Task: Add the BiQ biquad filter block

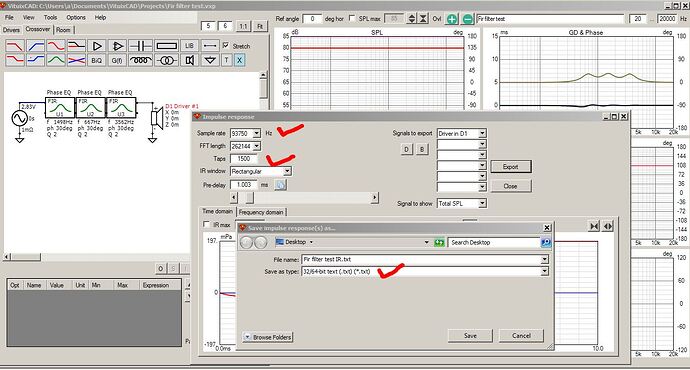Action: 96,60
